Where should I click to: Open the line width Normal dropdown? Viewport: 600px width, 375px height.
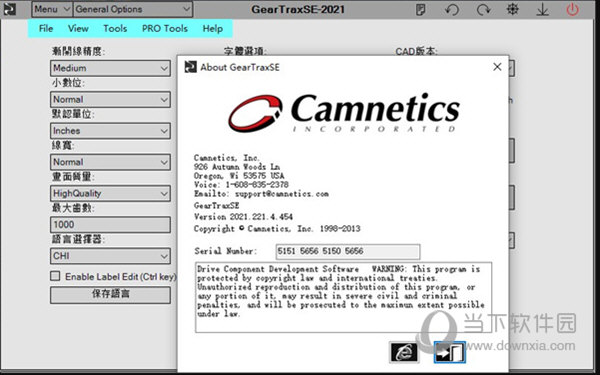pyautogui.click(x=110, y=162)
